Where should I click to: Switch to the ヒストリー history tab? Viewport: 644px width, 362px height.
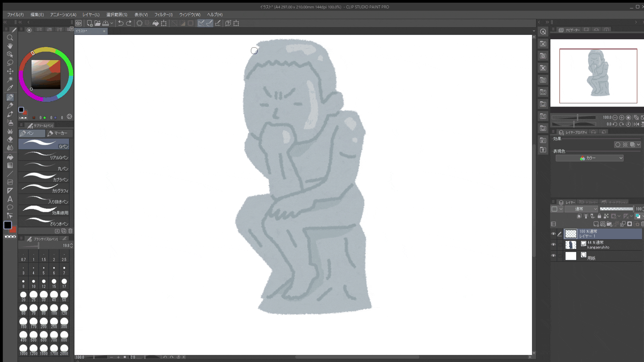coord(589,202)
